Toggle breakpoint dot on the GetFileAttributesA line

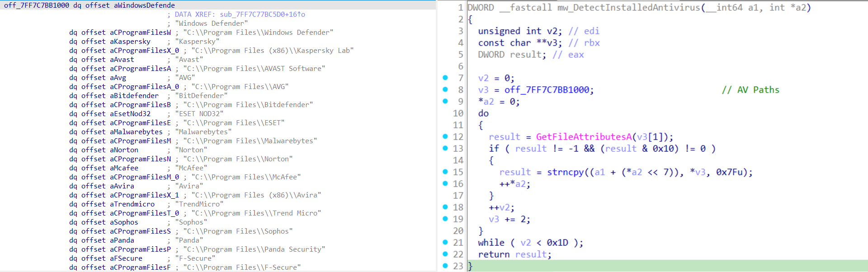(445, 136)
